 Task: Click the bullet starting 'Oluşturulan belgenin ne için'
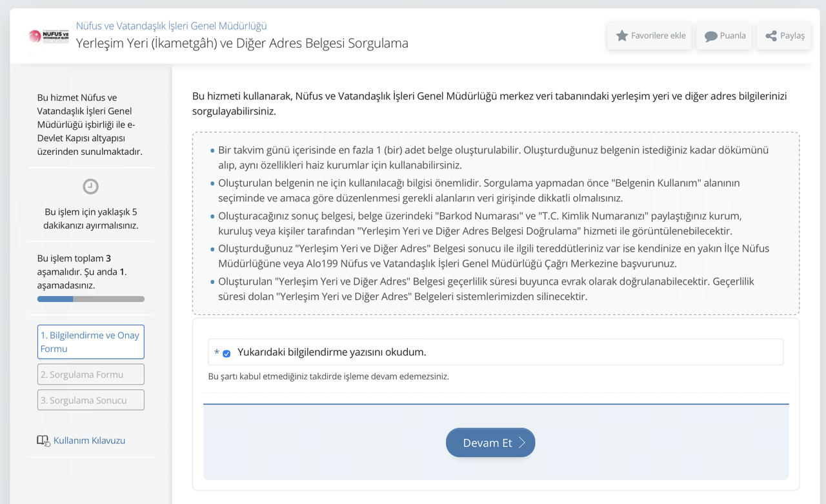479,190
